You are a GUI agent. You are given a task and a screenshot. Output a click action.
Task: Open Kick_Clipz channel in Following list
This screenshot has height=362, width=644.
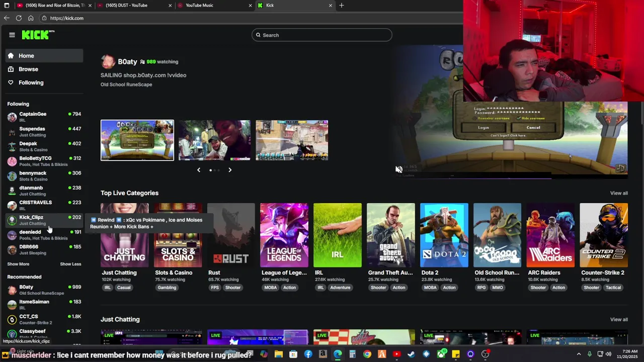click(x=44, y=220)
